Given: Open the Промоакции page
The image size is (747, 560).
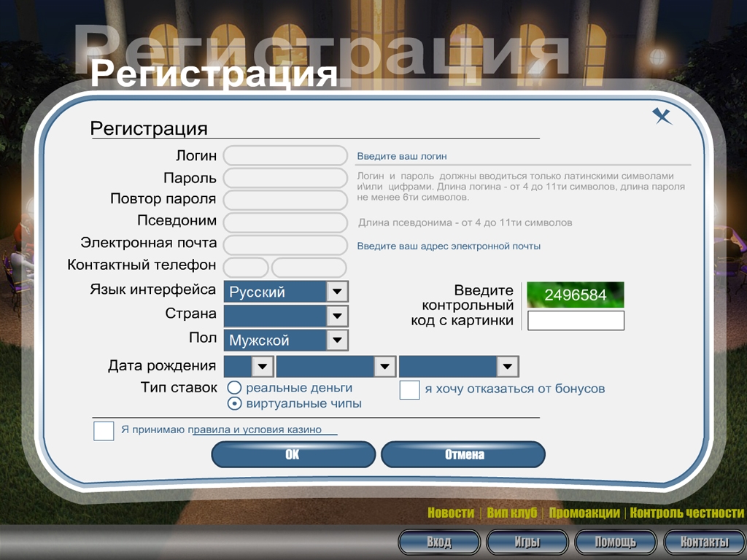Looking at the screenshot, I should coord(584,513).
